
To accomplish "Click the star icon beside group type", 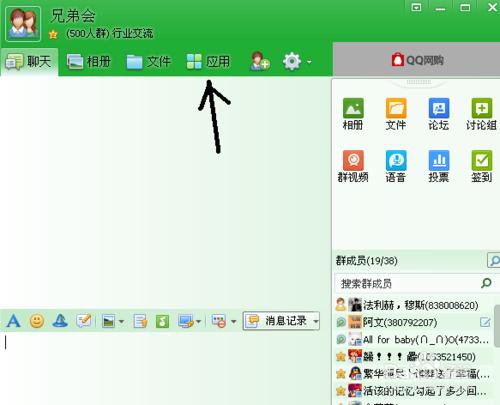I will tap(53, 34).
